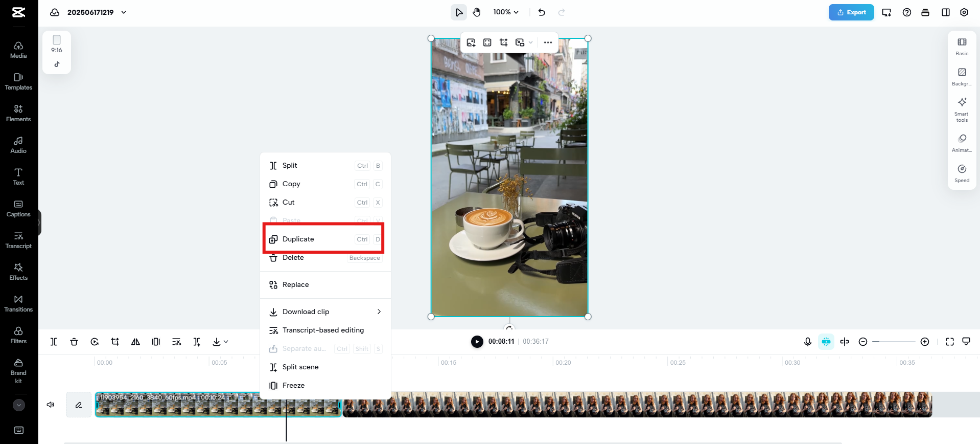This screenshot has width=980, height=444.
Task: Open the settings hexagon icon
Action: tap(964, 12)
